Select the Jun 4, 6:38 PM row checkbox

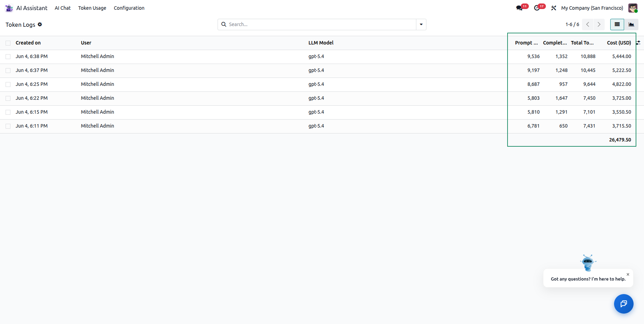8,57
